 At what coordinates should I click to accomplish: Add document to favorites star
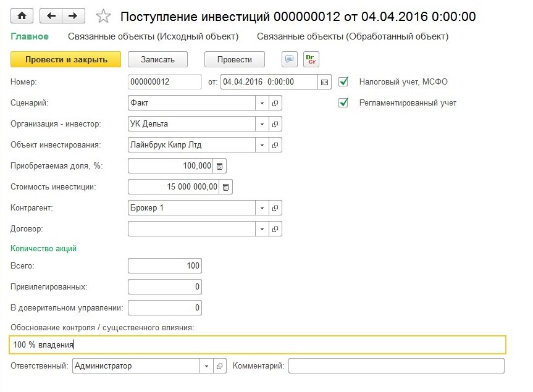click(x=103, y=16)
